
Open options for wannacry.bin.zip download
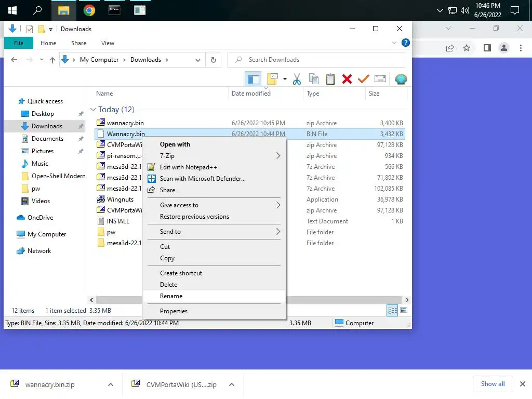[x=111, y=384]
